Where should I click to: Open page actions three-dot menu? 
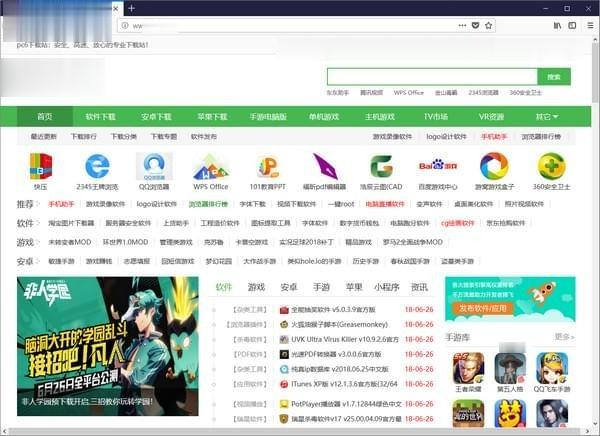pos(462,26)
